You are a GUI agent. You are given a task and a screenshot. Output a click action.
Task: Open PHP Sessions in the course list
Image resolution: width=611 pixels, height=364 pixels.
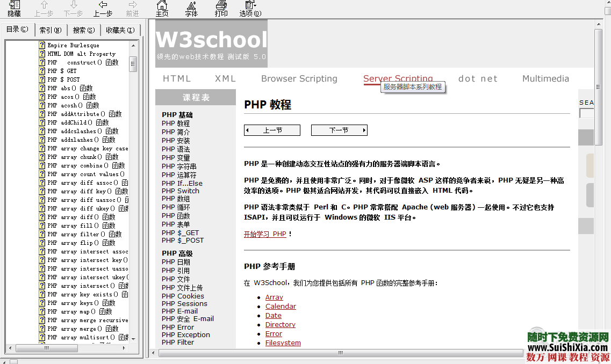(184, 304)
